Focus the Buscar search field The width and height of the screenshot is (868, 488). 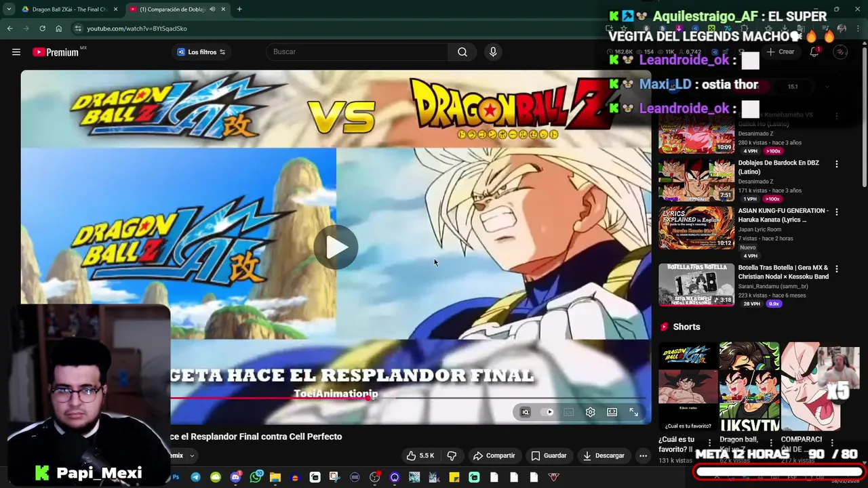[357, 52]
